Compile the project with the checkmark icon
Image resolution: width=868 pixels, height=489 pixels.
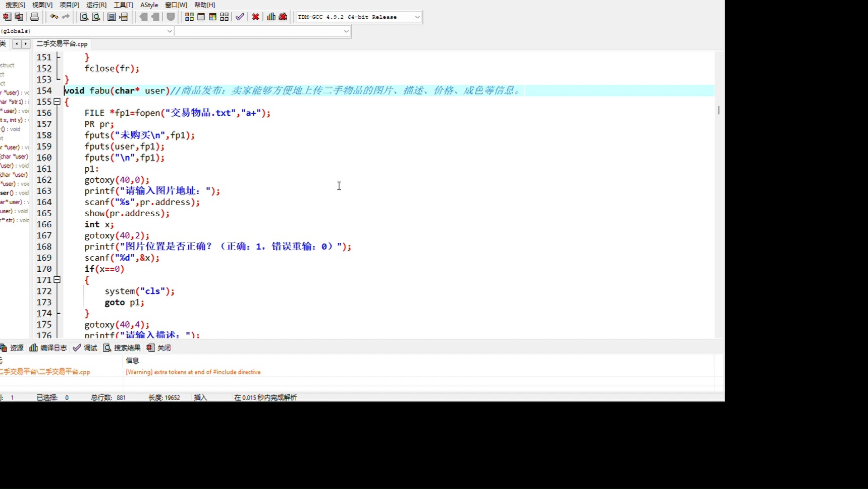click(240, 17)
